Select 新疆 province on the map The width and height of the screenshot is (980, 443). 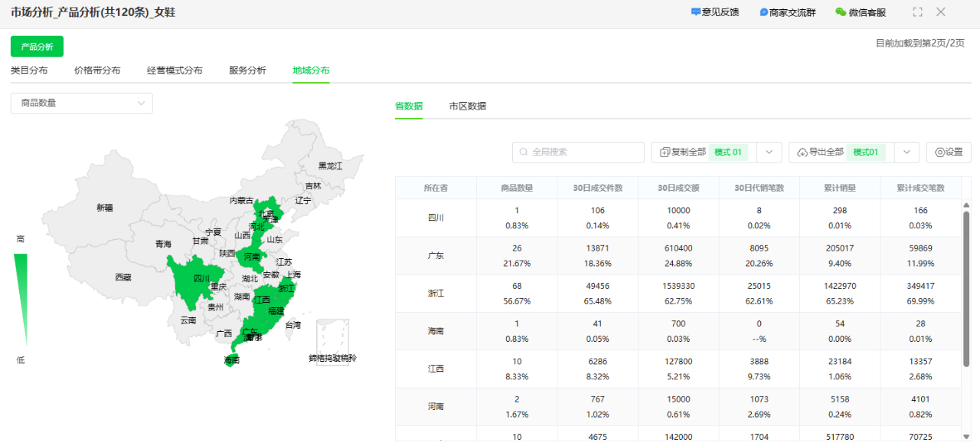coord(105,208)
